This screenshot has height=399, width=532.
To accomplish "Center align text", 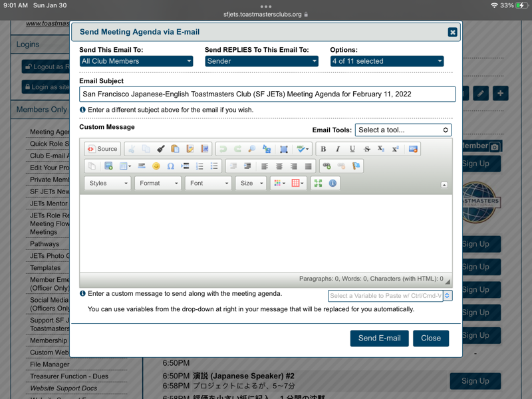I will (279, 166).
